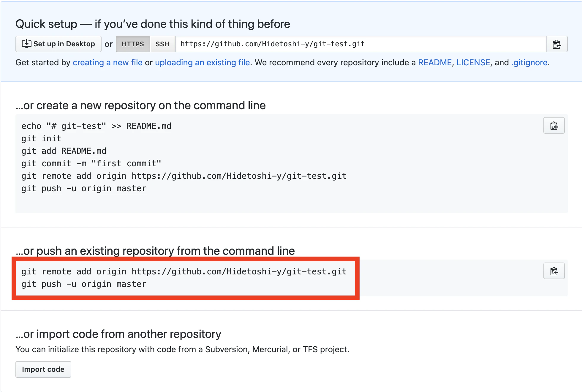Image resolution: width=582 pixels, height=392 pixels.
Task: Follow the README recommendation link
Action: 435,62
